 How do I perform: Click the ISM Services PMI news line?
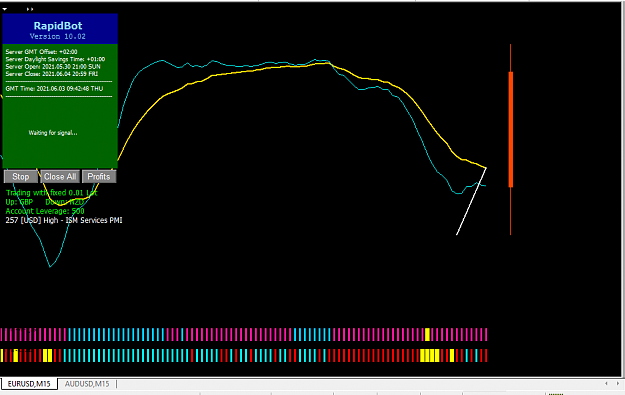(64, 220)
